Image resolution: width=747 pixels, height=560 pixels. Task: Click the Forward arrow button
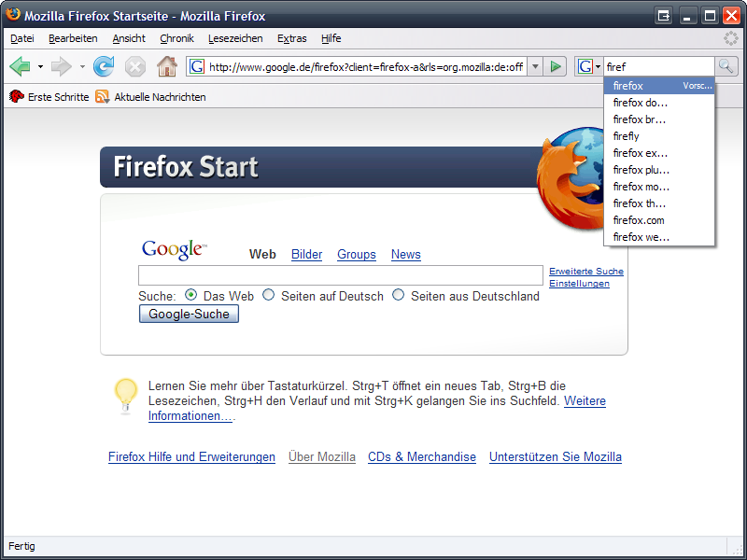click(62, 66)
